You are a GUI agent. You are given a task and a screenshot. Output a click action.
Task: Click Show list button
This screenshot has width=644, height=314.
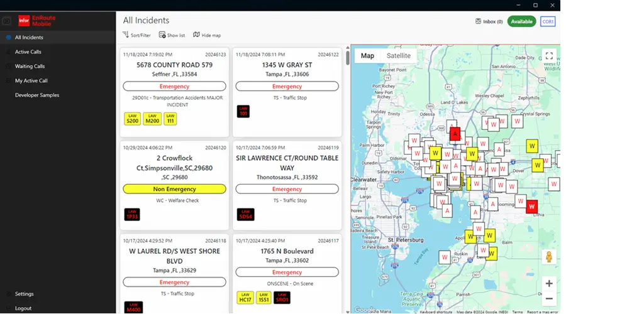[172, 35]
